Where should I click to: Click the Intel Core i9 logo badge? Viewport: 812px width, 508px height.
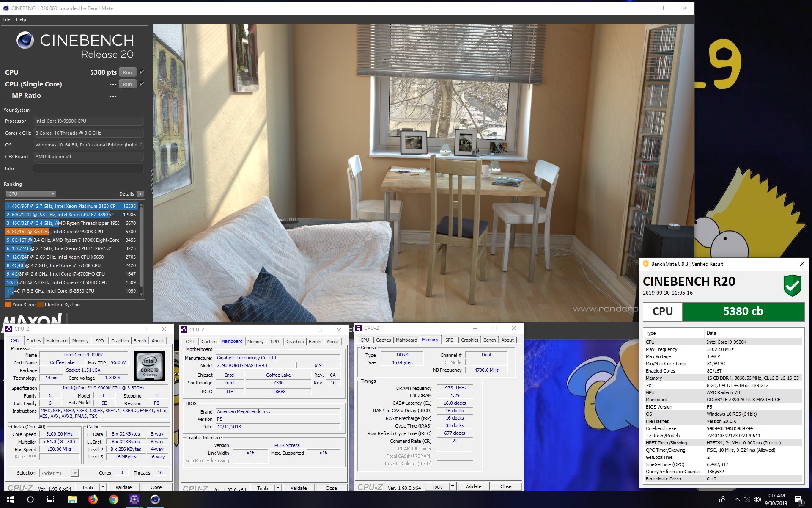click(x=149, y=366)
